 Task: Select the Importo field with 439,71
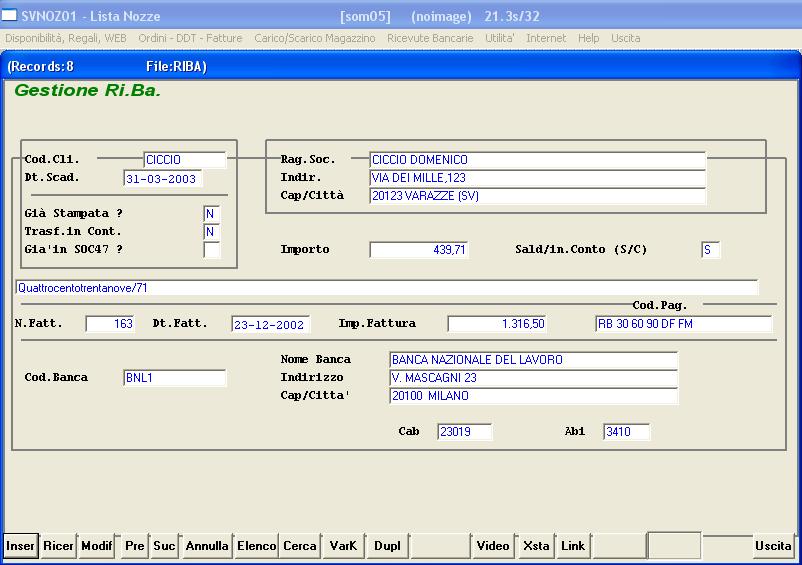419,250
